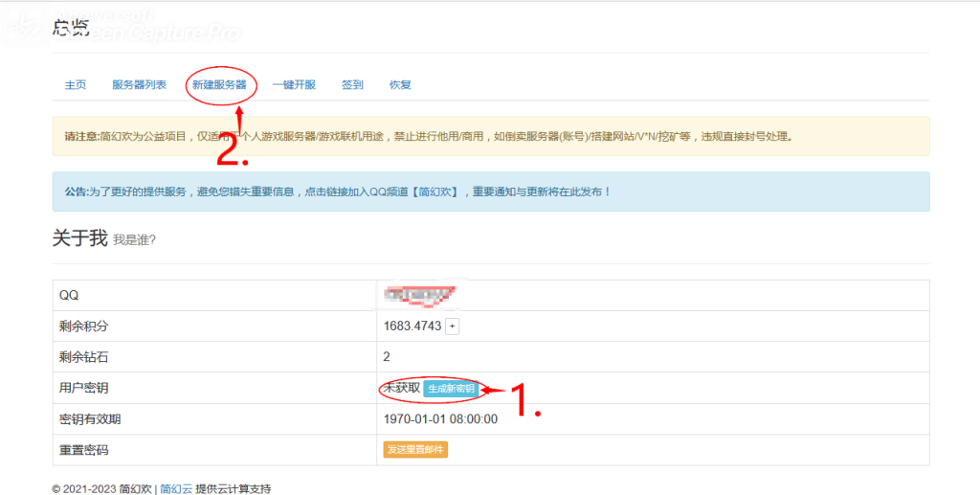Image resolution: width=980 pixels, height=495 pixels.
Task: Click the small plus icon beside 剩余积分
Action: [x=453, y=326]
